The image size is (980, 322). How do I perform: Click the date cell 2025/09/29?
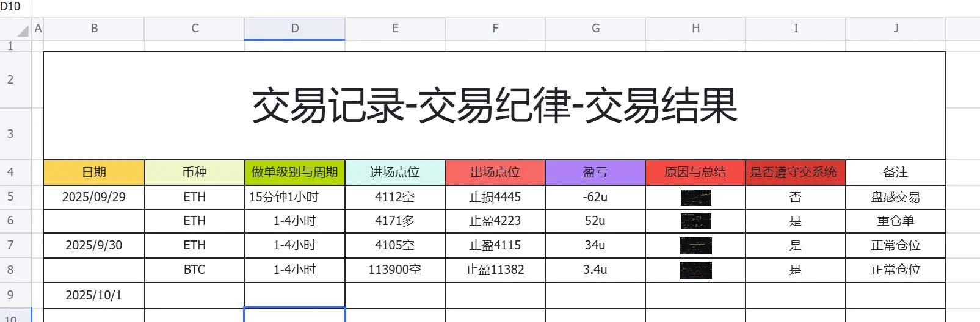pyautogui.click(x=94, y=197)
